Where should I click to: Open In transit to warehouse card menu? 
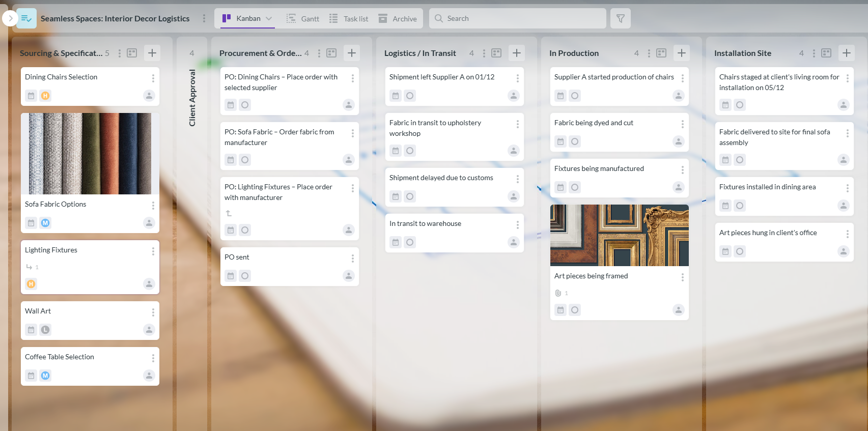pyautogui.click(x=518, y=224)
